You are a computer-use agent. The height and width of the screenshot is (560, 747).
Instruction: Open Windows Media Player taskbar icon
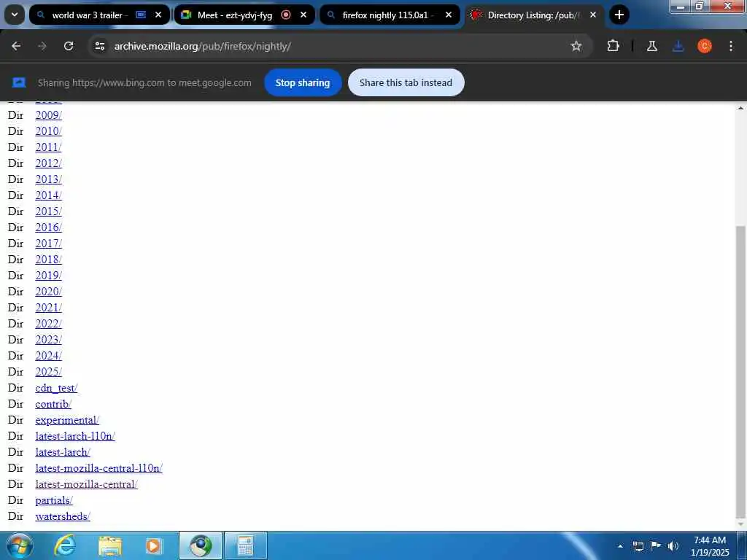click(153, 545)
